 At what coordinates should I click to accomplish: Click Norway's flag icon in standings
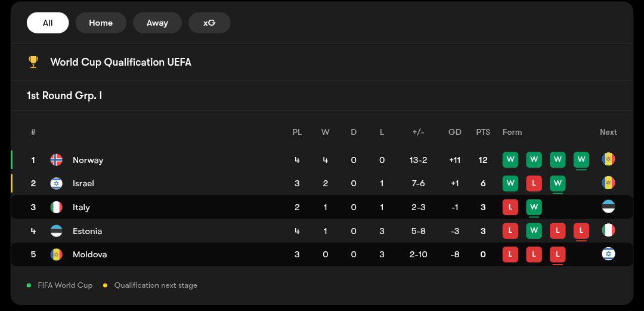(x=56, y=160)
